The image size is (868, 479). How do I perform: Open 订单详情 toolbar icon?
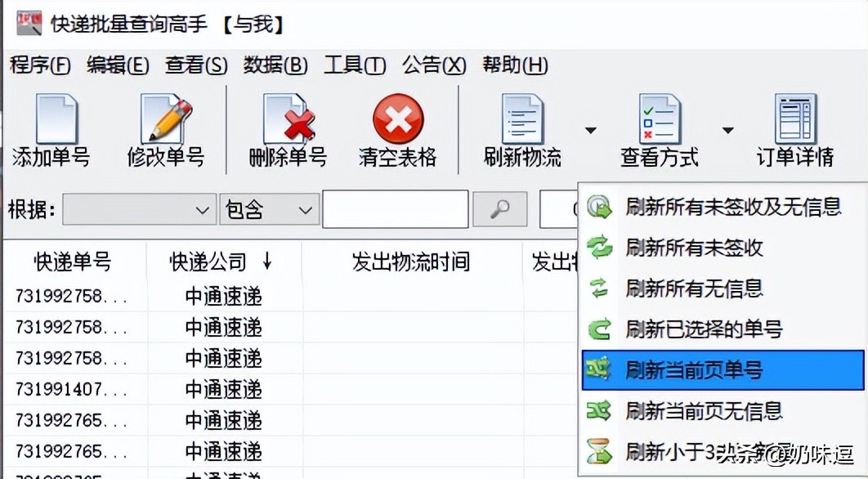pos(795,119)
